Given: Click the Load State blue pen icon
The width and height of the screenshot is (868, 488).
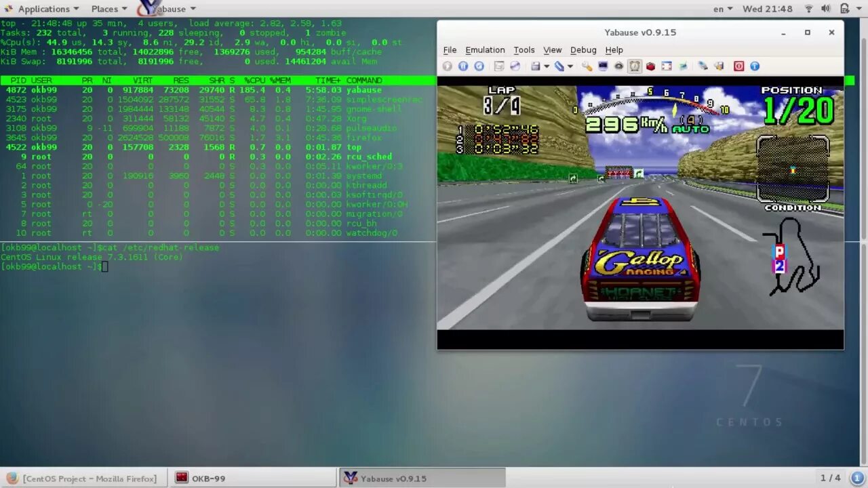Looking at the screenshot, I should (559, 66).
